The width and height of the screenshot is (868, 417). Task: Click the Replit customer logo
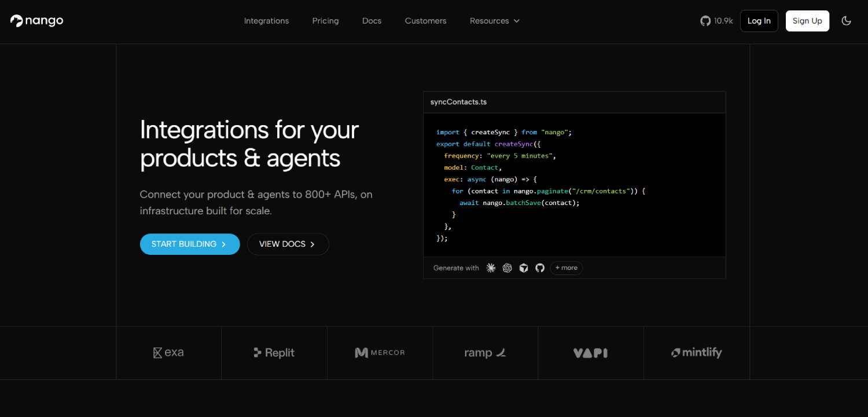tap(274, 352)
